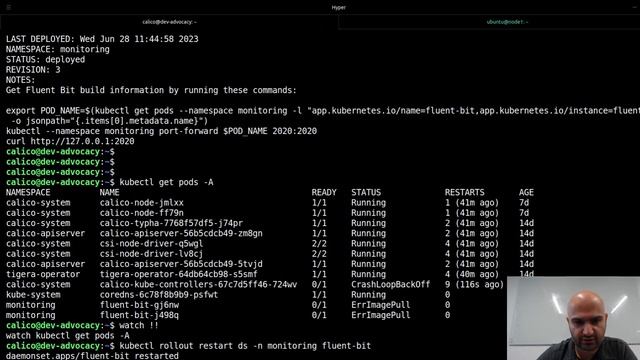Click the 'watch kubectl get pods -A' line
Image resolution: width=640 pixels, height=360 pixels.
(67, 336)
